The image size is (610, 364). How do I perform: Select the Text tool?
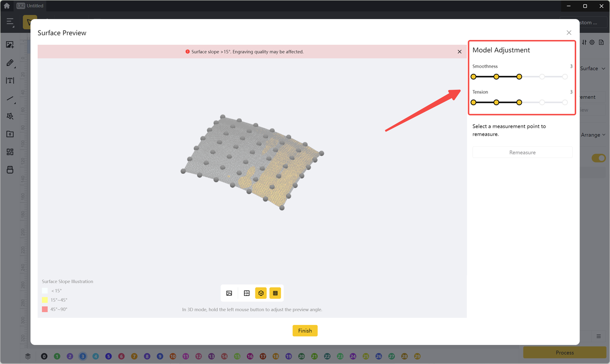10,81
